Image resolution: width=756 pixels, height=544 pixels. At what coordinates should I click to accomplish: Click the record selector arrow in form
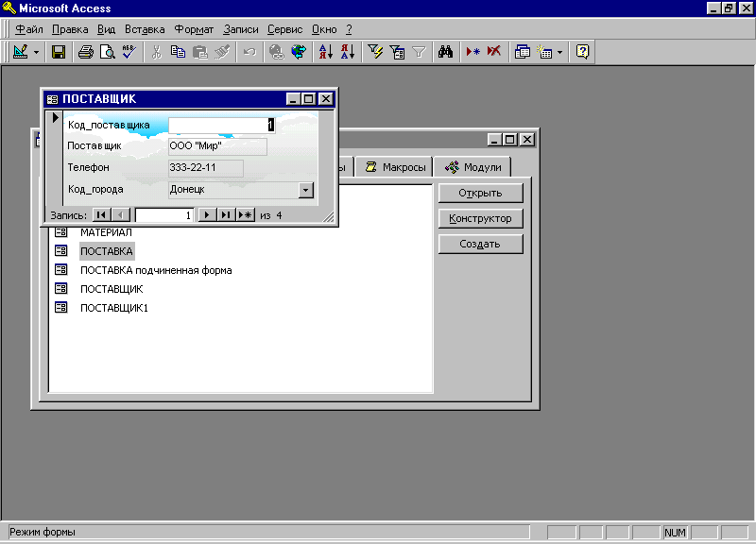click(55, 117)
